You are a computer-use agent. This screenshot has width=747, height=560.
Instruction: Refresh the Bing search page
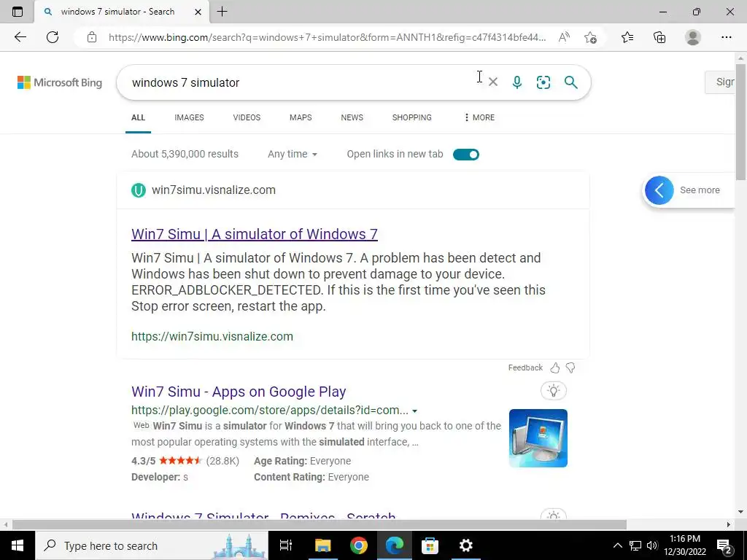(53, 37)
